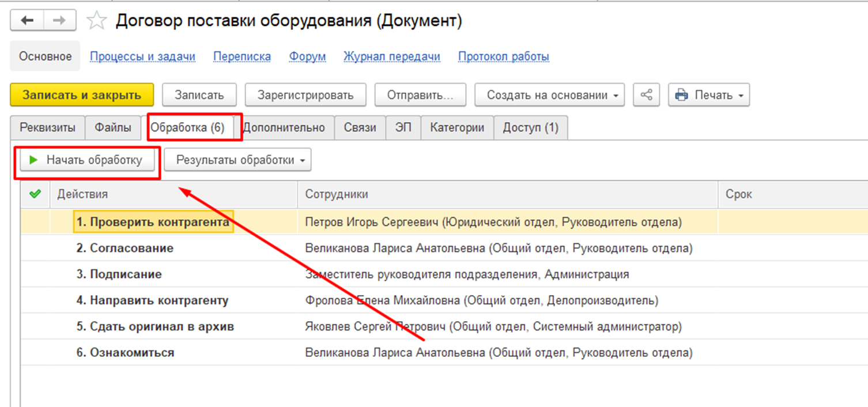
Task: Add document to favorites with star icon
Action: [96, 21]
